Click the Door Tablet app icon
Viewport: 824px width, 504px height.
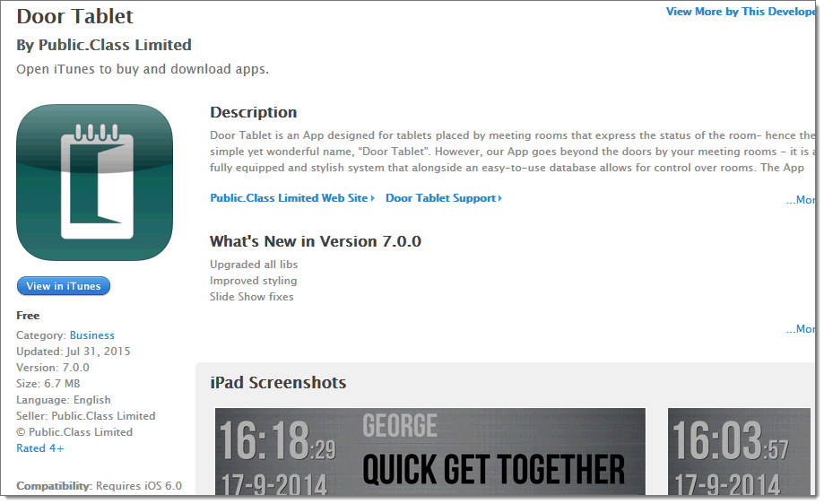pyautogui.click(x=94, y=182)
